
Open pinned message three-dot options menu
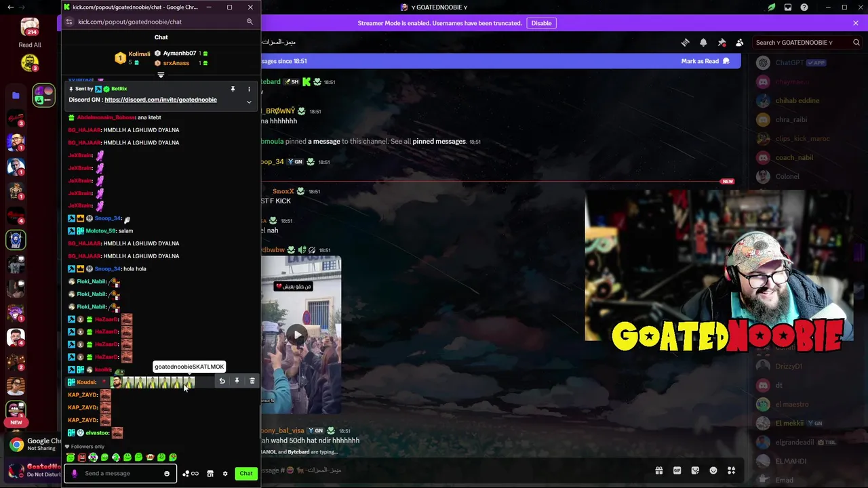pos(249,89)
